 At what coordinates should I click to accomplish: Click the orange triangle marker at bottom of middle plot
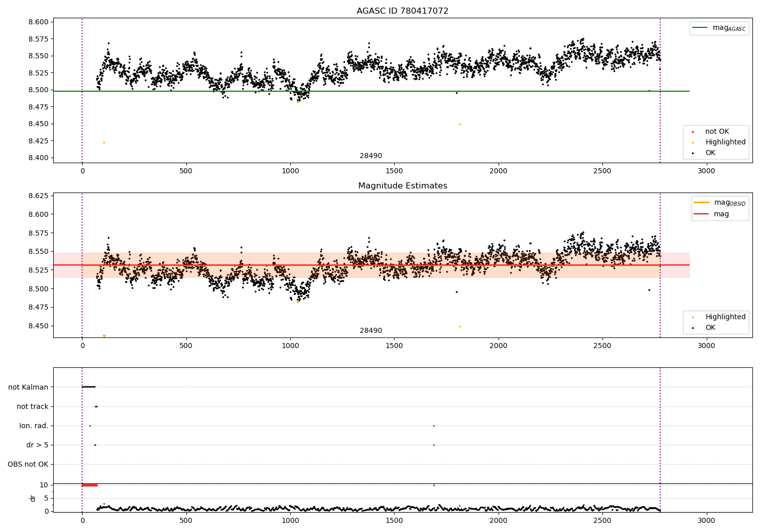tap(104, 336)
